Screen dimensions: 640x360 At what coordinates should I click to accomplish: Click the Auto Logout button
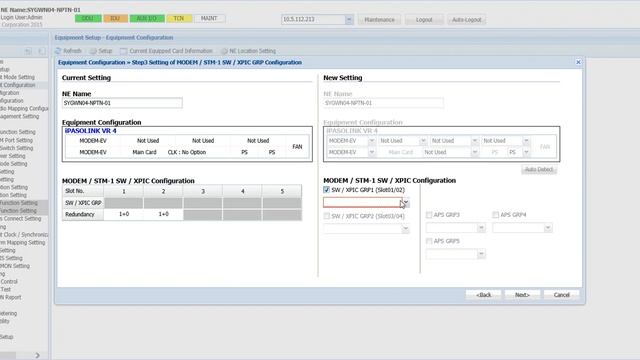[467, 20]
